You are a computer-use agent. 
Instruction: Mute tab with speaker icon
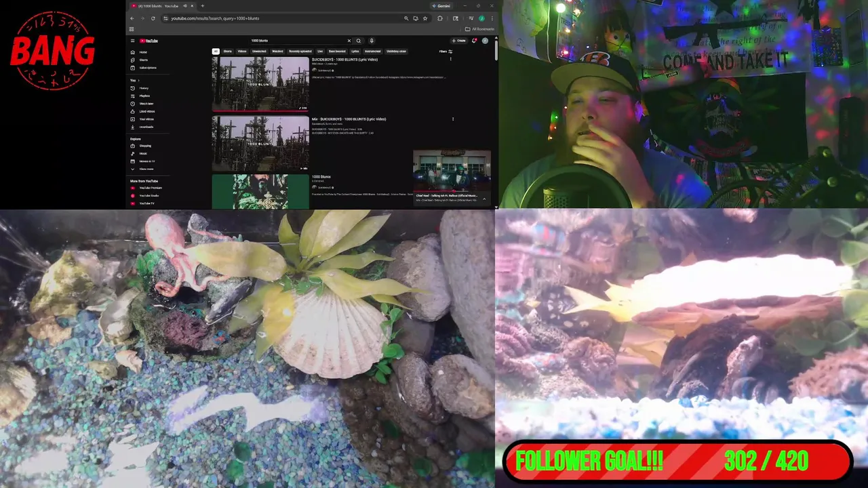185,6
